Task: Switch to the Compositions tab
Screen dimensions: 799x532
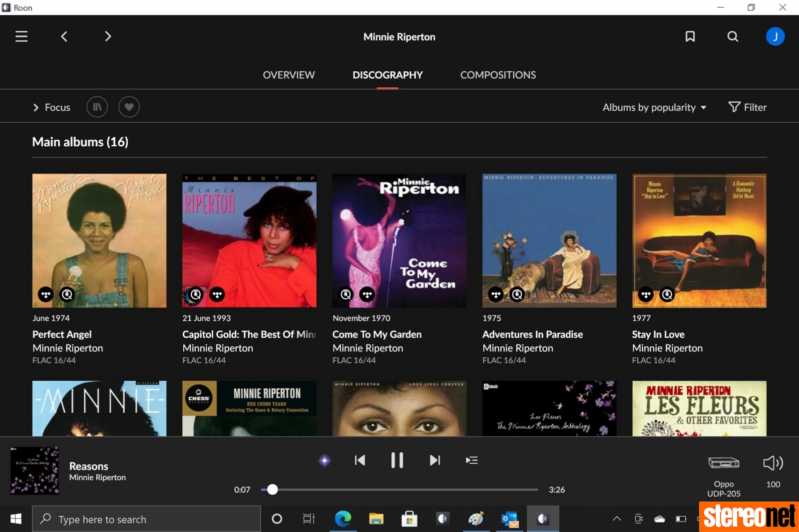Action: [x=498, y=75]
